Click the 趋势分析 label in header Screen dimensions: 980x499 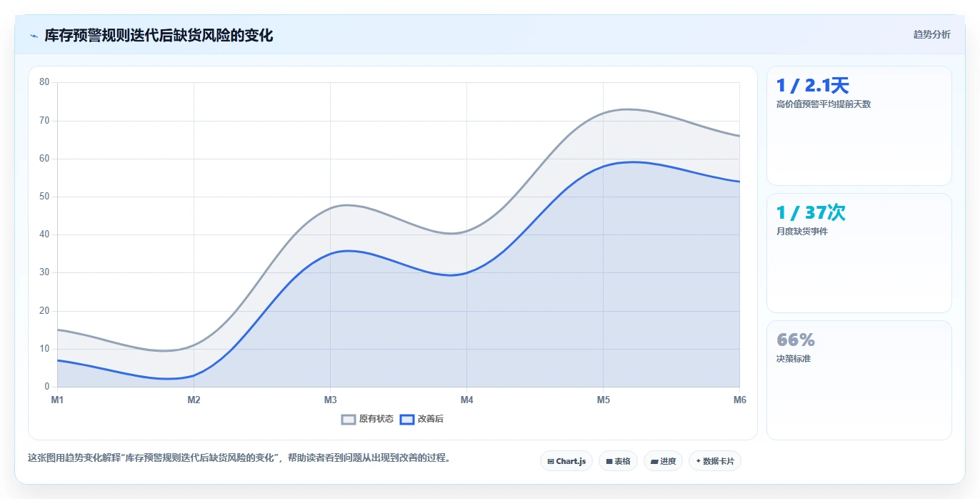(931, 34)
